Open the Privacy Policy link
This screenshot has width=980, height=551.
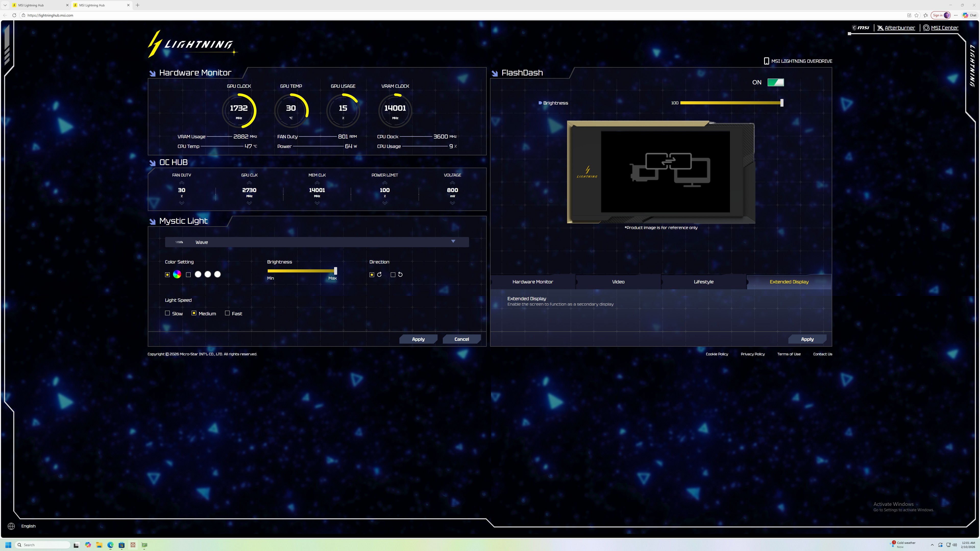(x=752, y=354)
